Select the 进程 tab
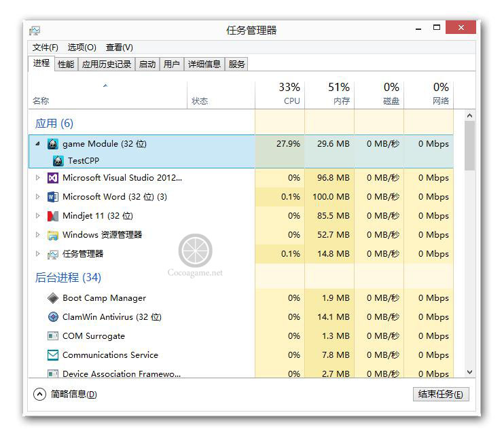This screenshot has width=504, height=436. pyautogui.click(x=41, y=63)
